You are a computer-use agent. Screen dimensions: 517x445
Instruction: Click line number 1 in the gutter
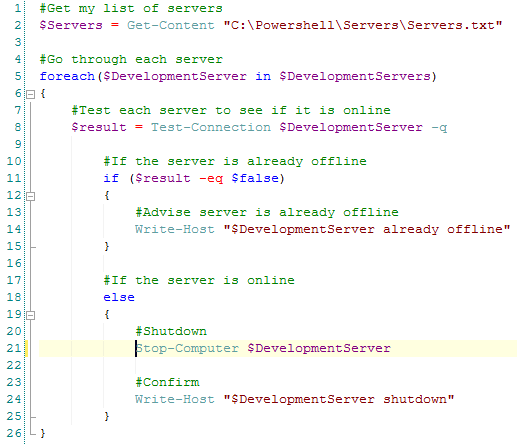[18, 8]
